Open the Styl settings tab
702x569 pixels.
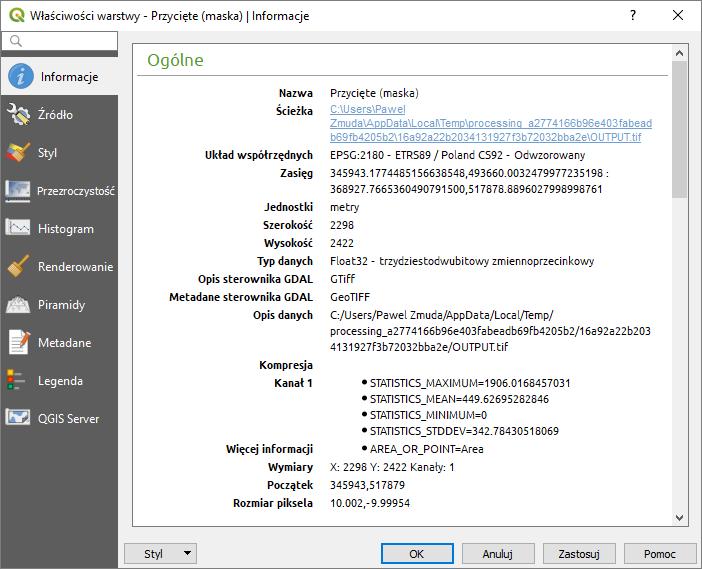pos(47,153)
